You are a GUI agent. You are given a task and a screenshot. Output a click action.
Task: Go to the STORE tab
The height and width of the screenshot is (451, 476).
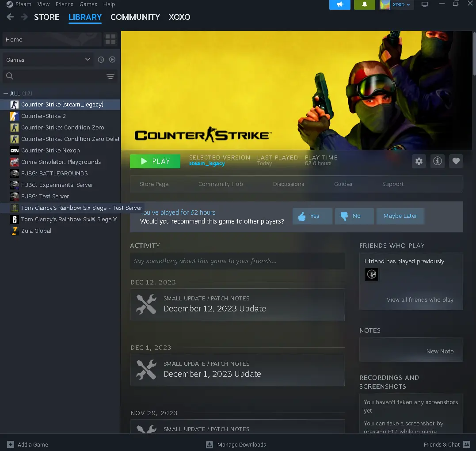tap(47, 17)
